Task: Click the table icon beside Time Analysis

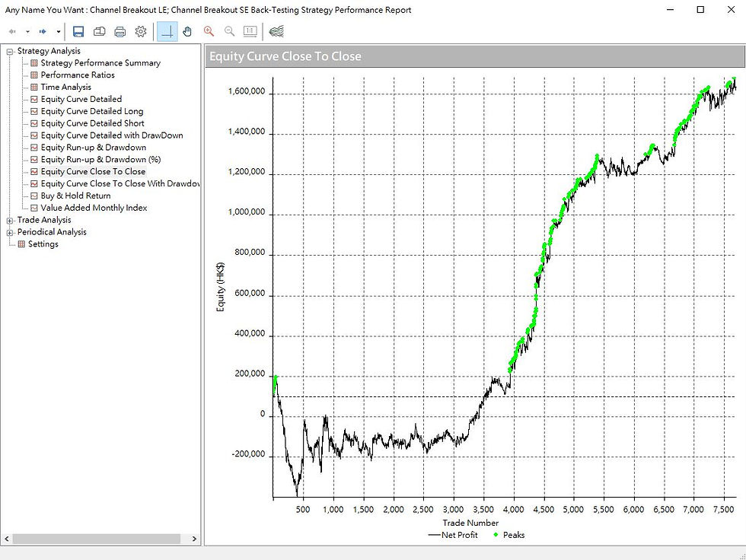Action: [33, 87]
